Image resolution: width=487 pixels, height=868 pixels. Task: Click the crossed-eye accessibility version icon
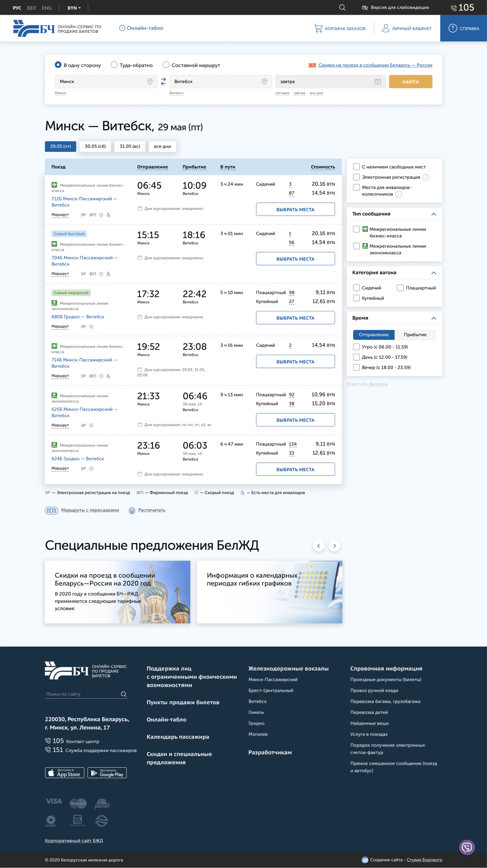364,7
